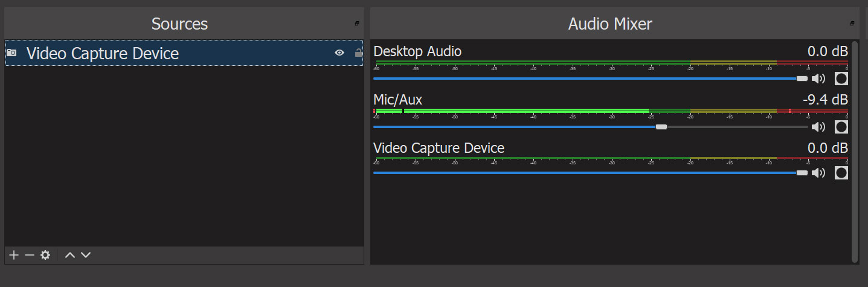Click the Mic/Aux volume slider handle
Viewport: 868px width, 287px height.
pyautogui.click(x=661, y=127)
